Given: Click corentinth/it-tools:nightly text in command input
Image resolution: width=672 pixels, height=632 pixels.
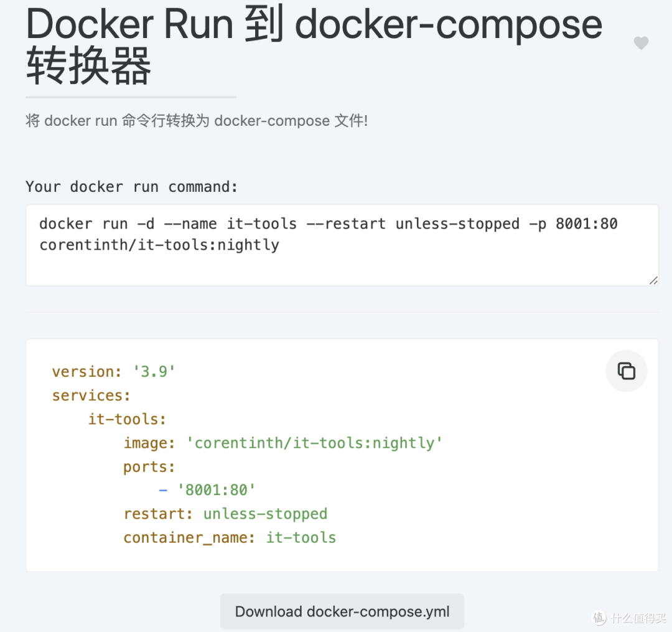Looking at the screenshot, I should click(159, 245).
